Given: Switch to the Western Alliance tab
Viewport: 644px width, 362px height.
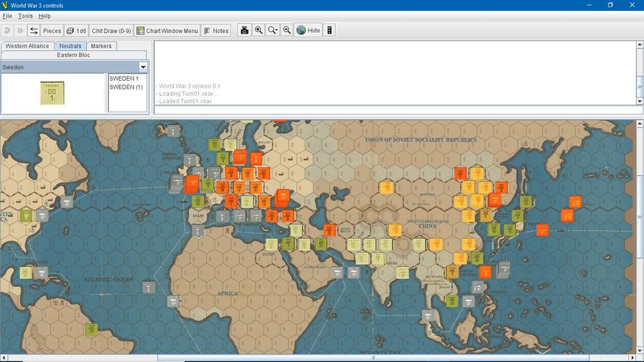Looking at the screenshot, I should coord(27,46).
